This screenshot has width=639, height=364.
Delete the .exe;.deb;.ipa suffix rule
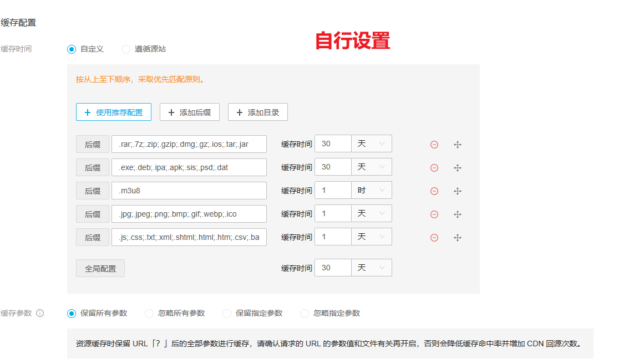(434, 168)
